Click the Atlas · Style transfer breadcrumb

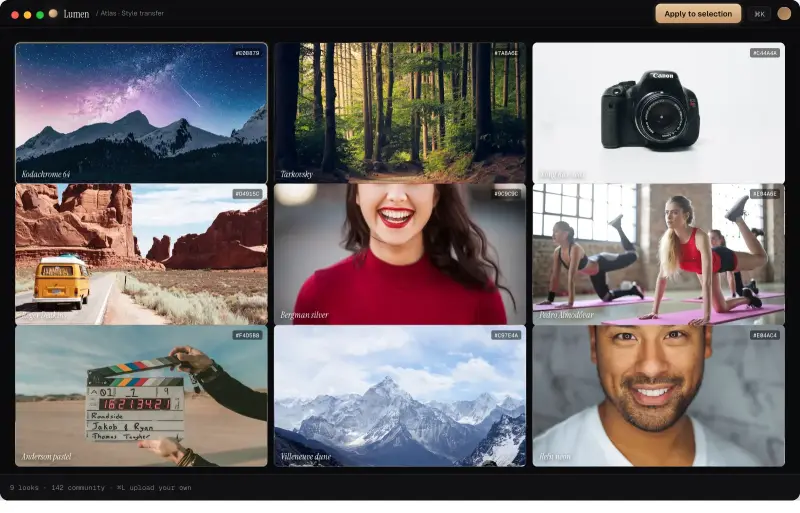[131, 13]
